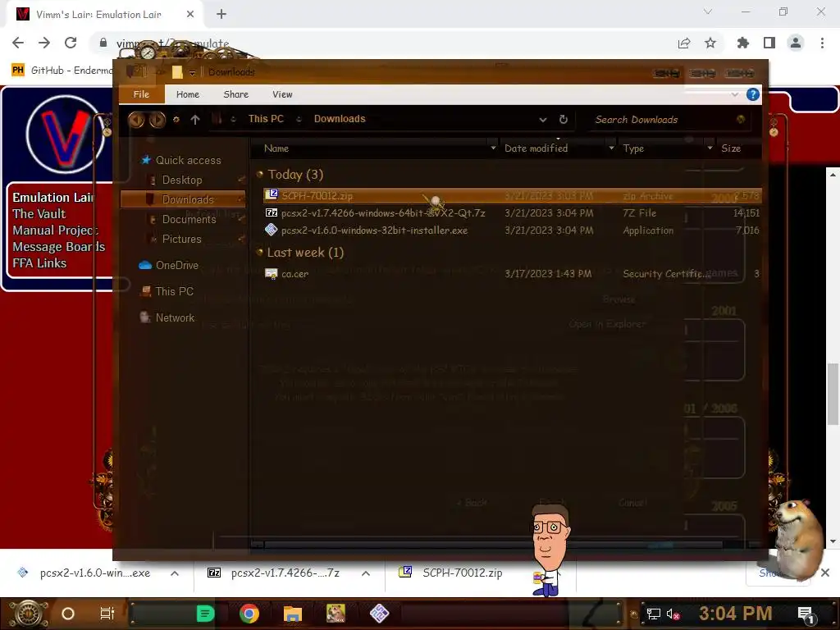The height and width of the screenshot is (630, 840).
Task: Open Chrome Extensions puzzle icon
Action: (x=743, y=43)
